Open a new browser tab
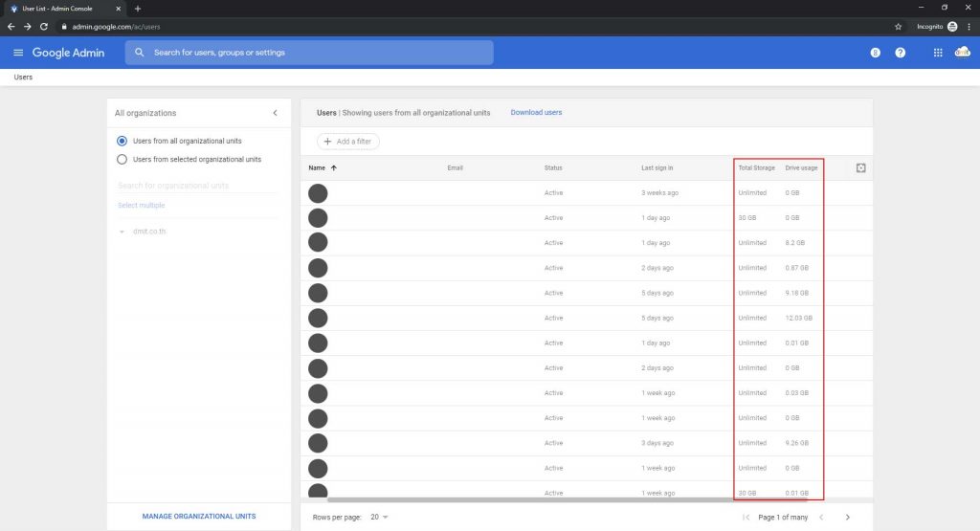This screenshot has width=980, height=531. 138,9
